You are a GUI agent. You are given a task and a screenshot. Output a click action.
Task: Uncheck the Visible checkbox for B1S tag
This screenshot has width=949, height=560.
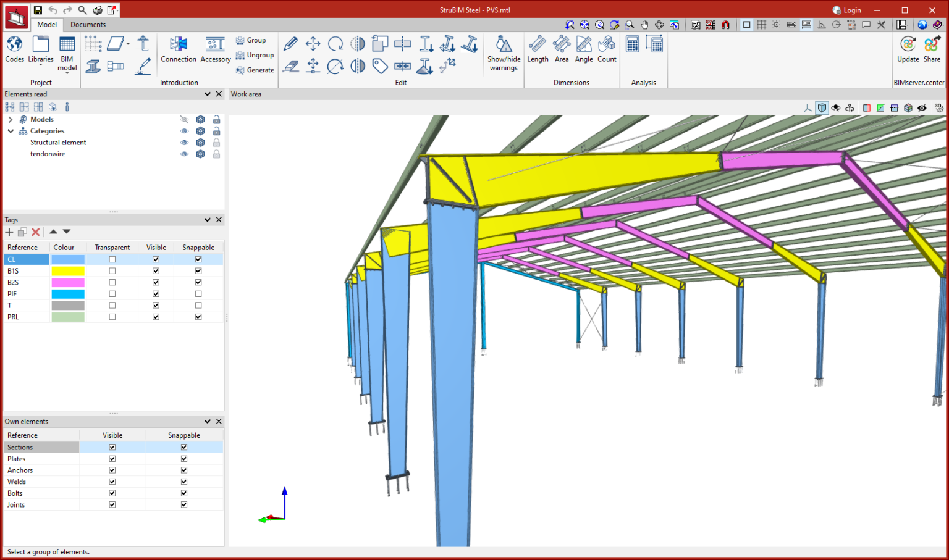pyautogui.click(x=156, y=270)
